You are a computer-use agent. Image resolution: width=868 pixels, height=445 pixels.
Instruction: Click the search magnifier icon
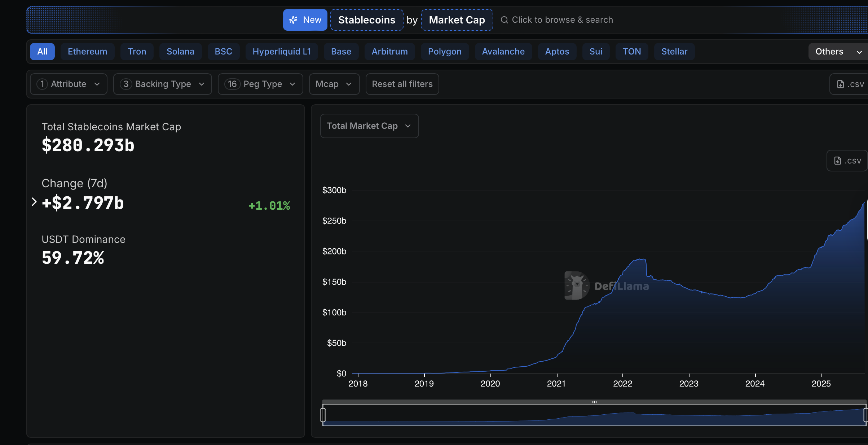click(504, 20)
